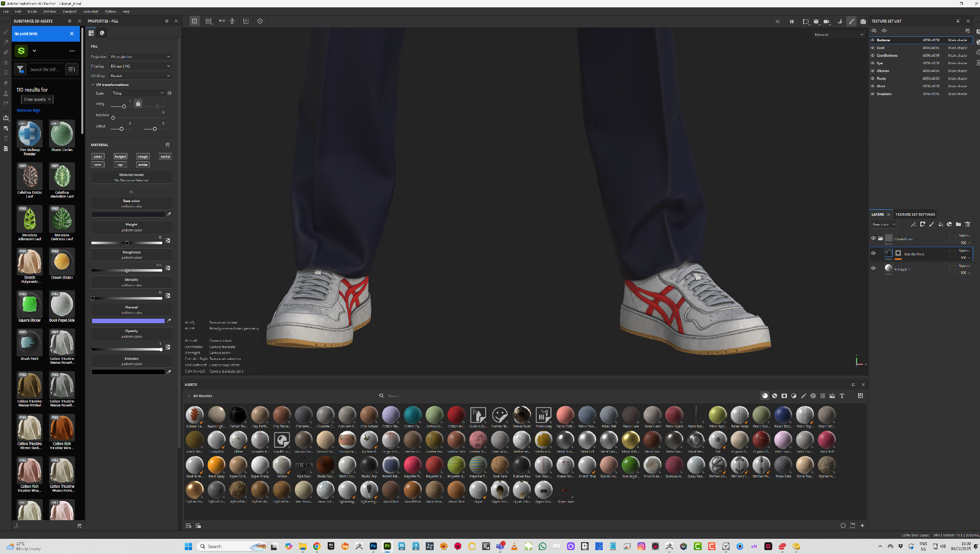Open the UV Wrap dropdown
The image size is (980, 554).
(x=140, y=76)
